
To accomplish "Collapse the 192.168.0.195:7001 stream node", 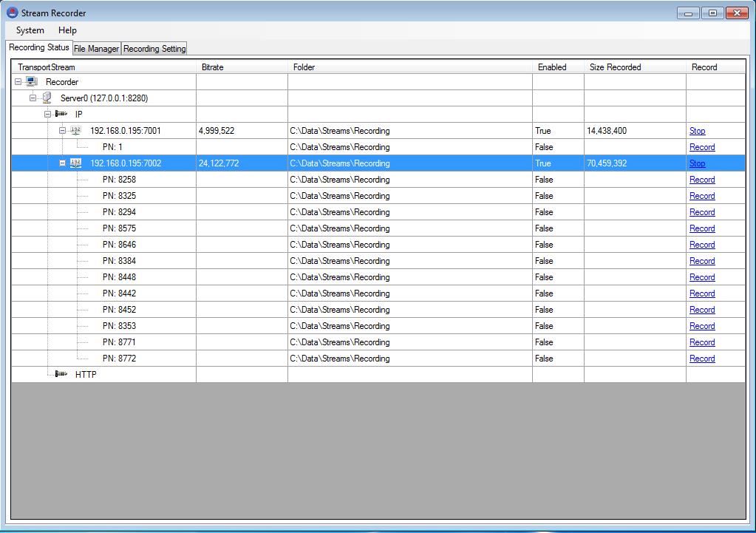I will pos(63,131).
